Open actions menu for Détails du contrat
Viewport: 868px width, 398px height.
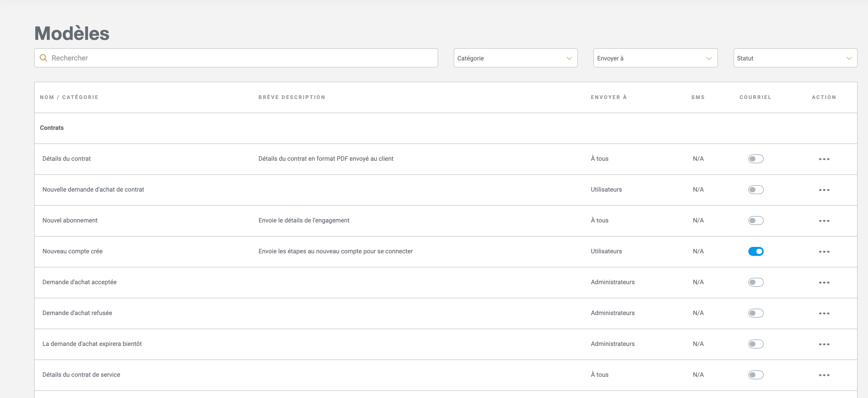[824, 159]
